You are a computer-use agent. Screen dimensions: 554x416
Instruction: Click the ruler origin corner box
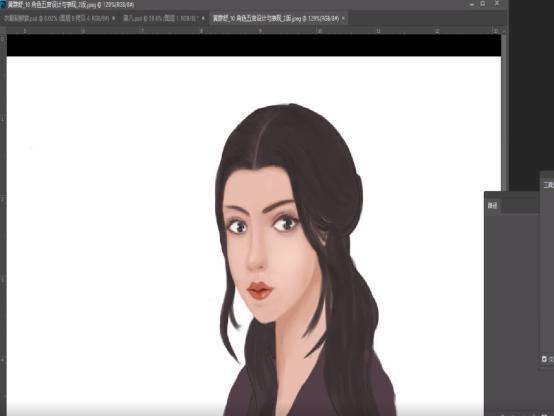tap(3, 31)
